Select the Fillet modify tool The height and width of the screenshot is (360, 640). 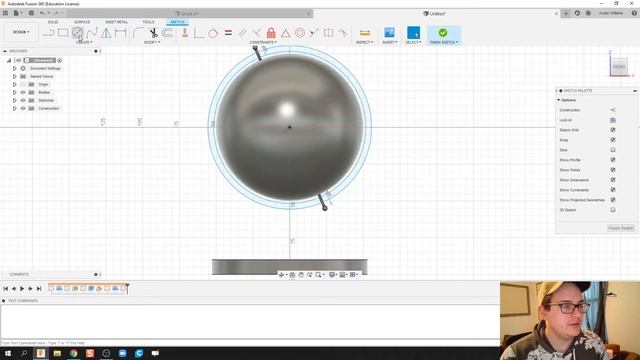click(x=138, y=33)
